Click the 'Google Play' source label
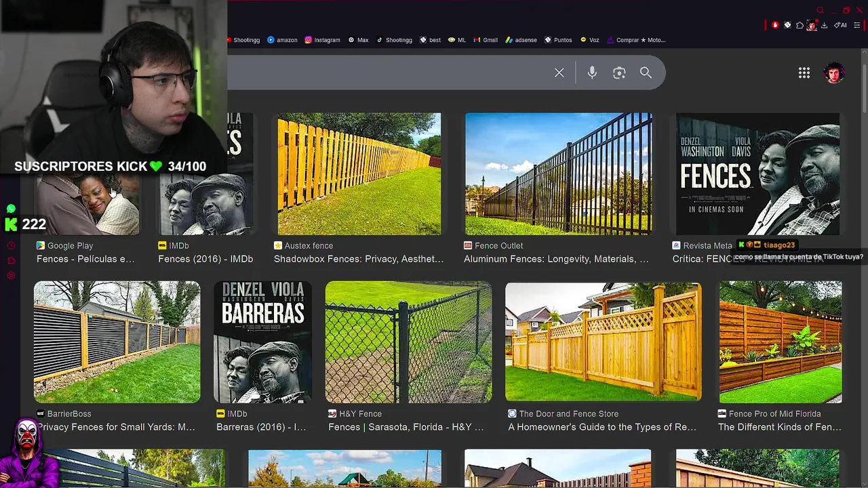868x488 pixels. (x=70, y=246)
